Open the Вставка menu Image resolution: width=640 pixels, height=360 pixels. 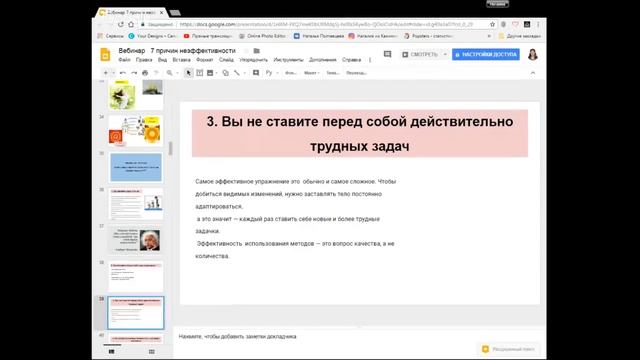181,60
